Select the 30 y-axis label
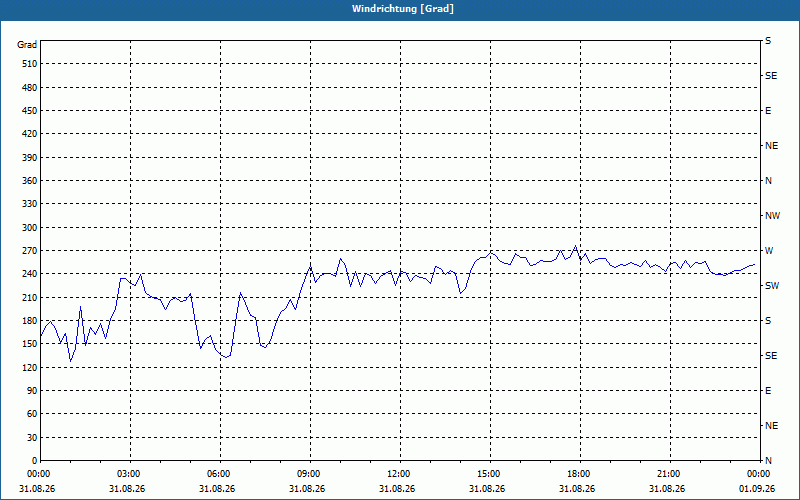This screenshot has width=800, height=500. 32,438
